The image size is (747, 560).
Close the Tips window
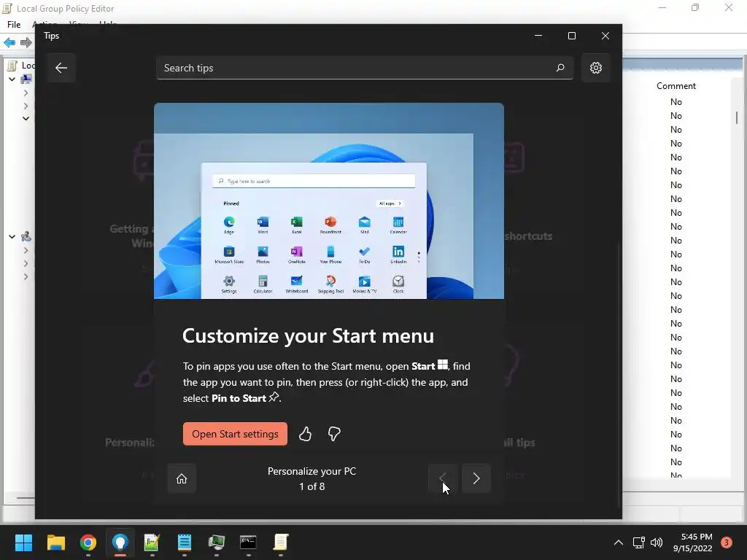(605, 36)
